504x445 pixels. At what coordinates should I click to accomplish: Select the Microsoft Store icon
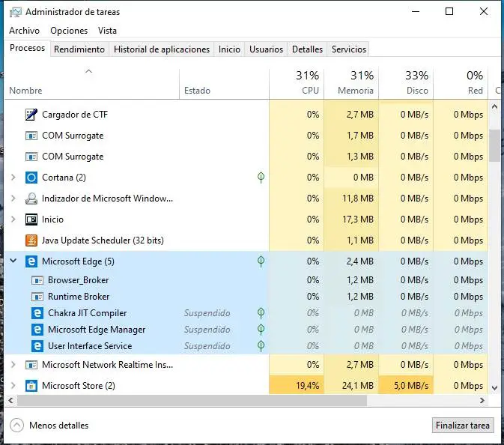[31, 386]
